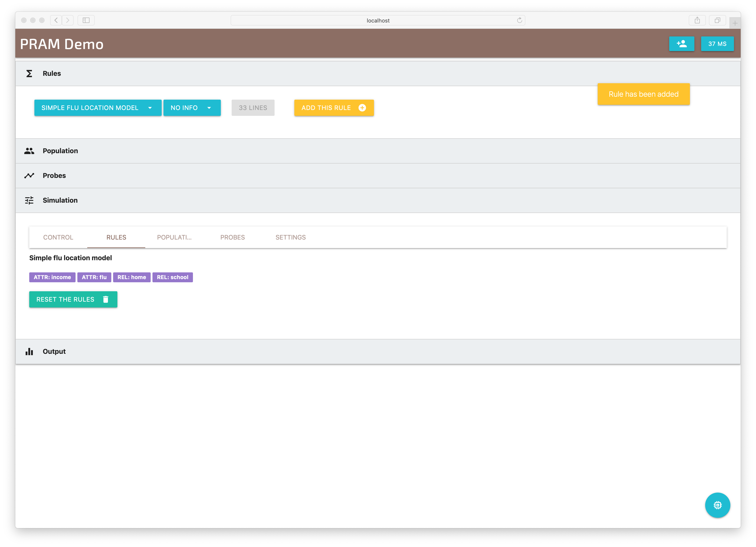Click the add user icon button
Image resolution: width=756 pixels, height=547 pixels.
point(681,44)
